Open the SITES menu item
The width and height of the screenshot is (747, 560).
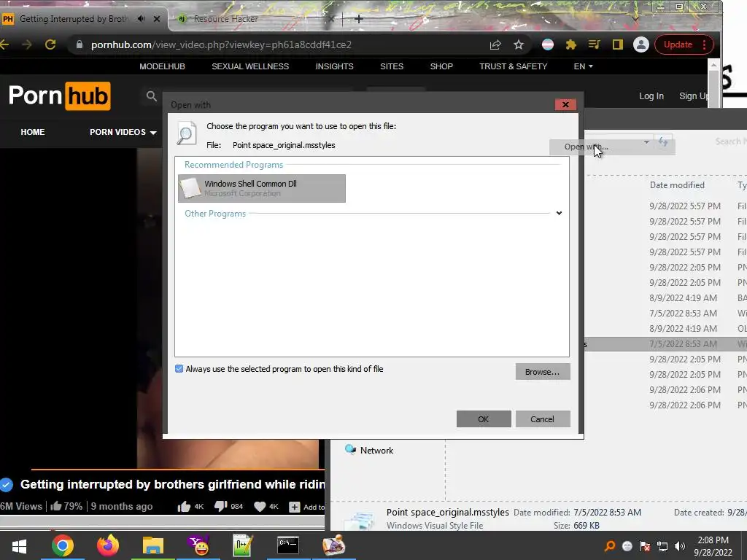point(392,66)
